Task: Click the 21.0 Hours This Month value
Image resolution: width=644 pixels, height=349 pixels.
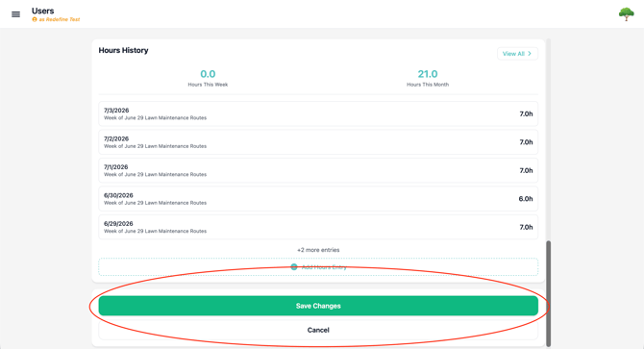Action: pyautogui.click(x=428, y=74)
